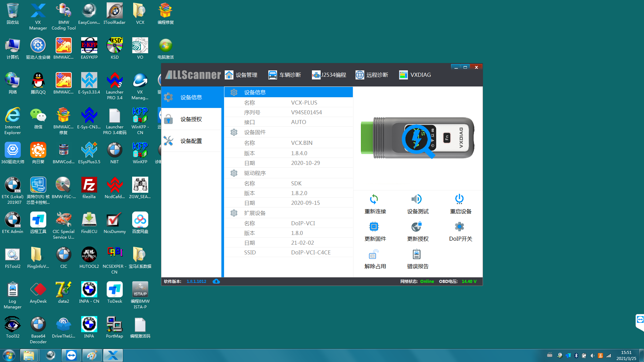The height and width of the screenshot is (362, 644).
Task: Click the 设备信息 section header
Action: (x=288, y=92)
